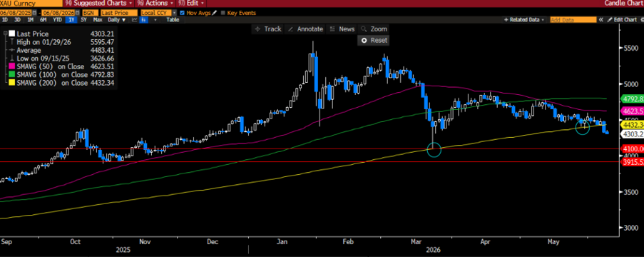Switch to line chart type icon
The image size is (644, 257).
[134, 20]
